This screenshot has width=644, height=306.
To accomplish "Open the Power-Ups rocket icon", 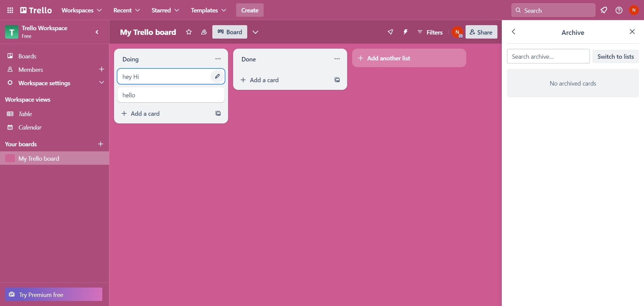I will click(390, 32).
